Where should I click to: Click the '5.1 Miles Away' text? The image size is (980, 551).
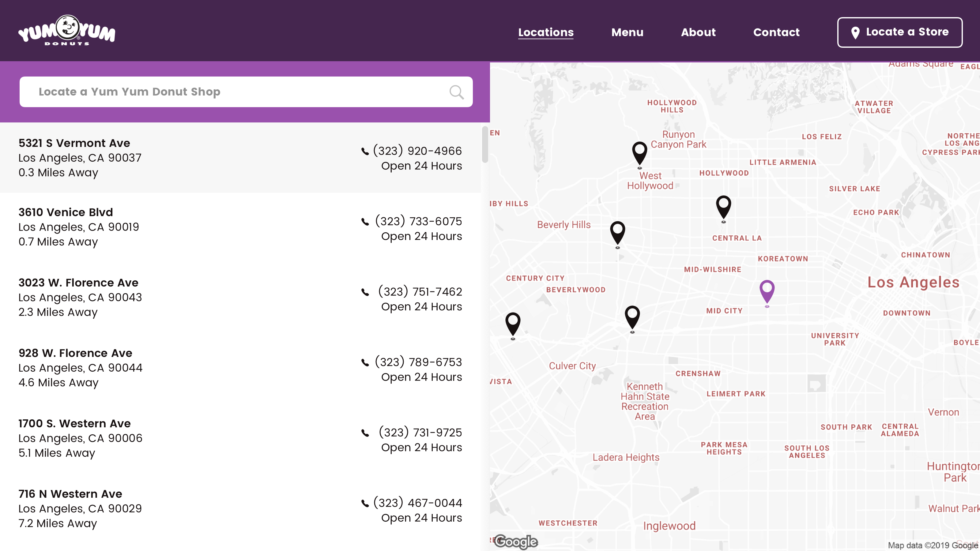pyautogui.click(x=57, y=453)
